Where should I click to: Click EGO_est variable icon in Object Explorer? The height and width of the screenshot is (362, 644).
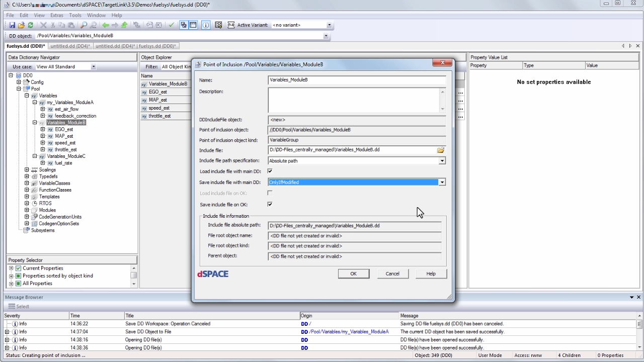coord(144,92)
